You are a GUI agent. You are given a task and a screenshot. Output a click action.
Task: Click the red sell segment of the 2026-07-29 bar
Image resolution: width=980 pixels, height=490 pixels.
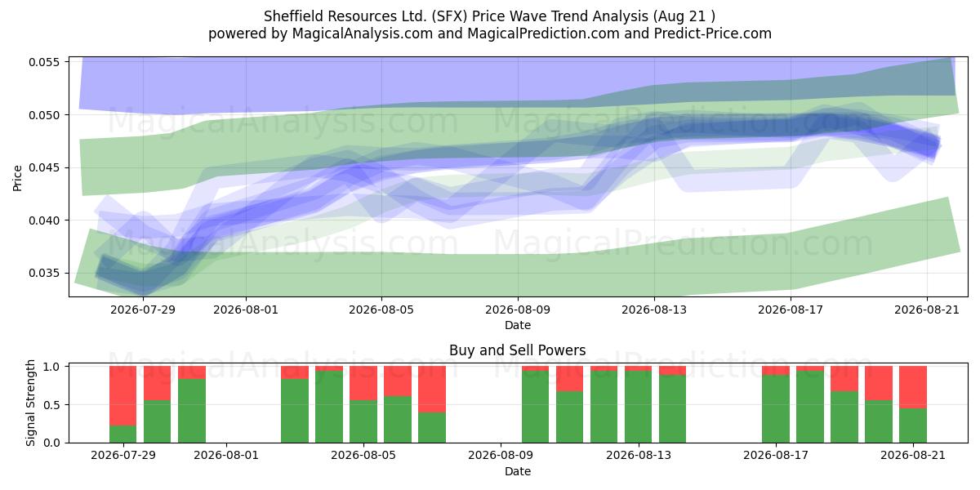click(x=123, y=396)
